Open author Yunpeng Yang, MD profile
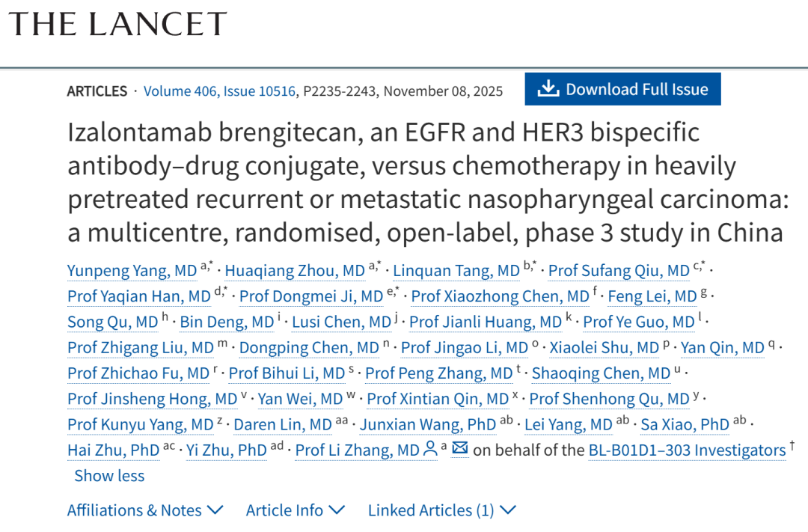Screen dimensions: 808x532 tap(132, 271)
